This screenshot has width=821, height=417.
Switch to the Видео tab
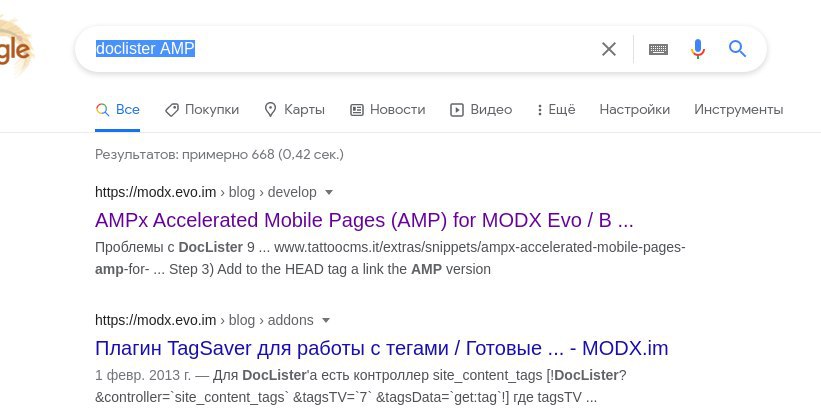coord(481,109)
